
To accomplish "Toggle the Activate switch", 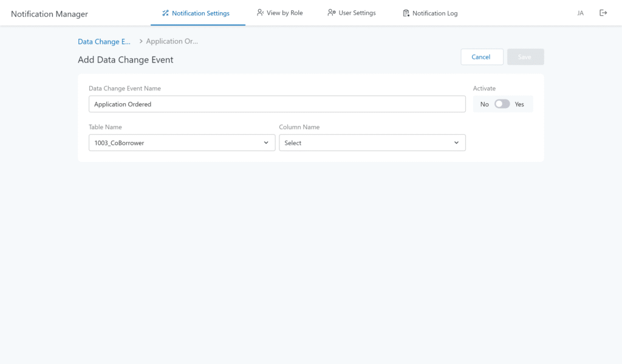I will (502, 104).
